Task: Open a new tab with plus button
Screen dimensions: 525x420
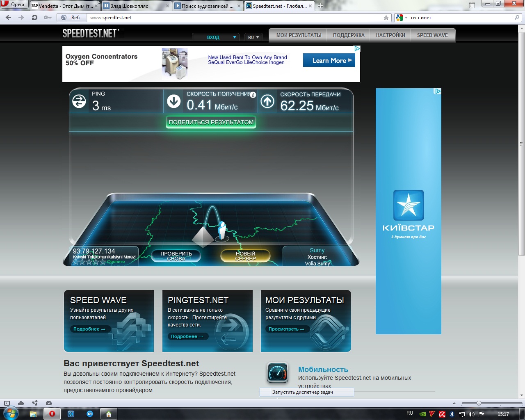Action: pyautogui.click(x=321, y=6)
